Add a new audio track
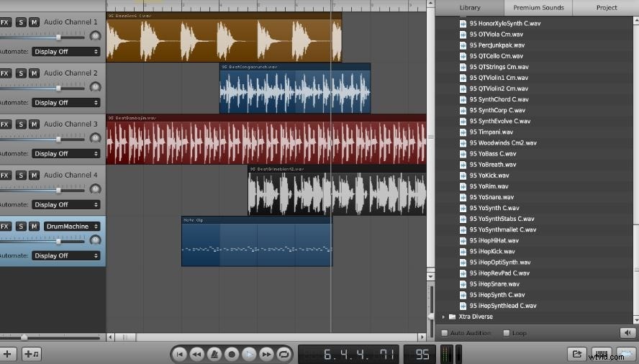 (x=7, y=354)
